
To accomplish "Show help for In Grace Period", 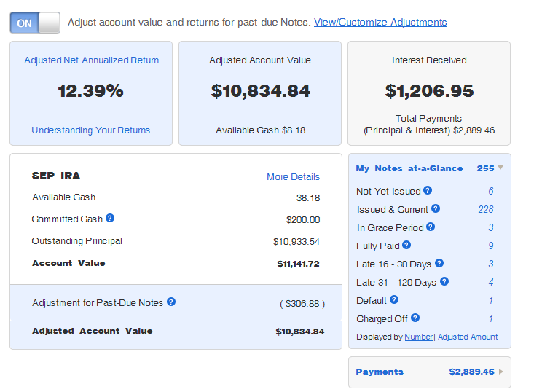I will (431, 227).
